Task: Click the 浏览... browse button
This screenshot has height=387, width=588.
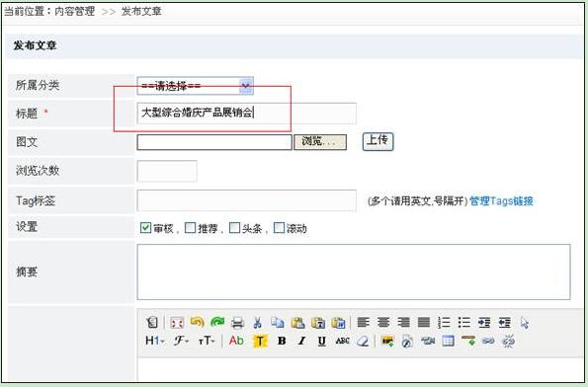Action: [320, 142]
